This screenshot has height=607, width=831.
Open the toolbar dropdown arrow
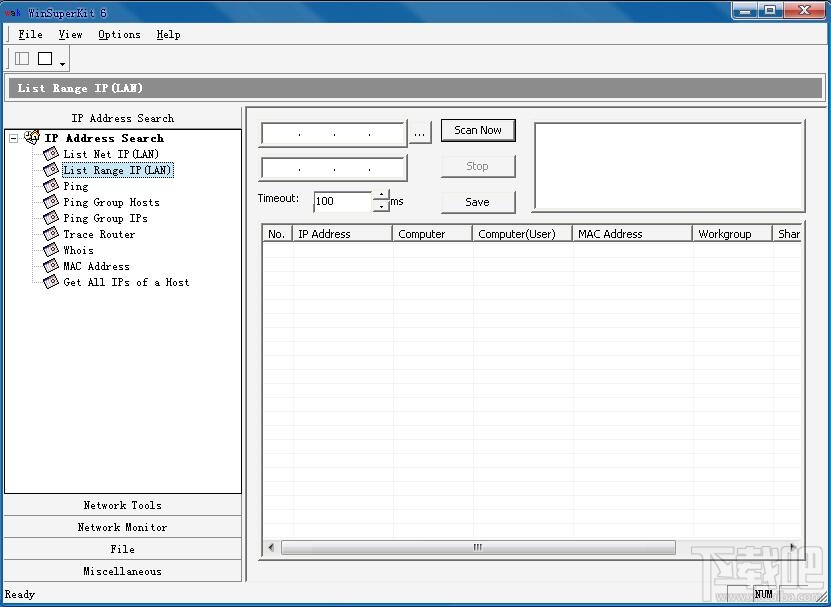point(60,62)
